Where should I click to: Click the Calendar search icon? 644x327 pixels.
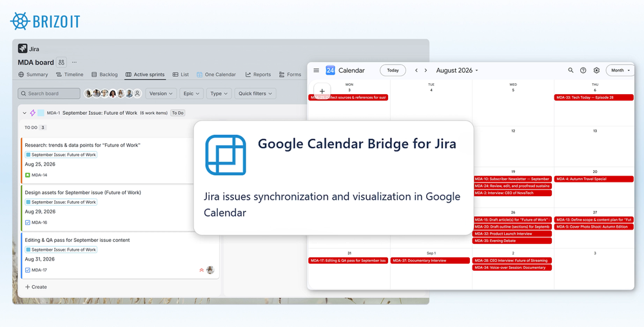(x=571, y=70)
